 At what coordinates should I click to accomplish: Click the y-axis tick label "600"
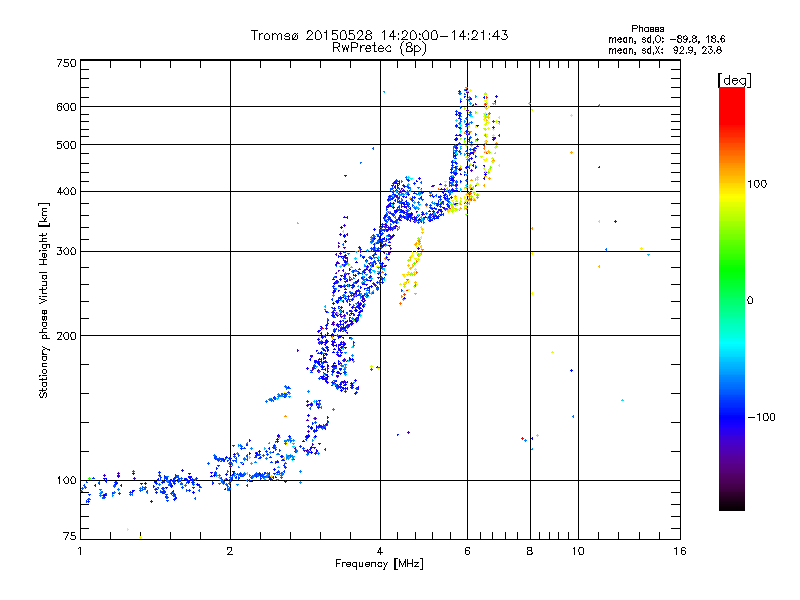67,107
